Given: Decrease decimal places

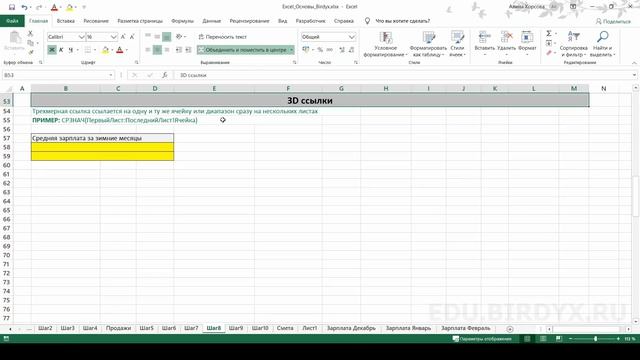Looking at the screenshot, I should [x=351, y=50].
